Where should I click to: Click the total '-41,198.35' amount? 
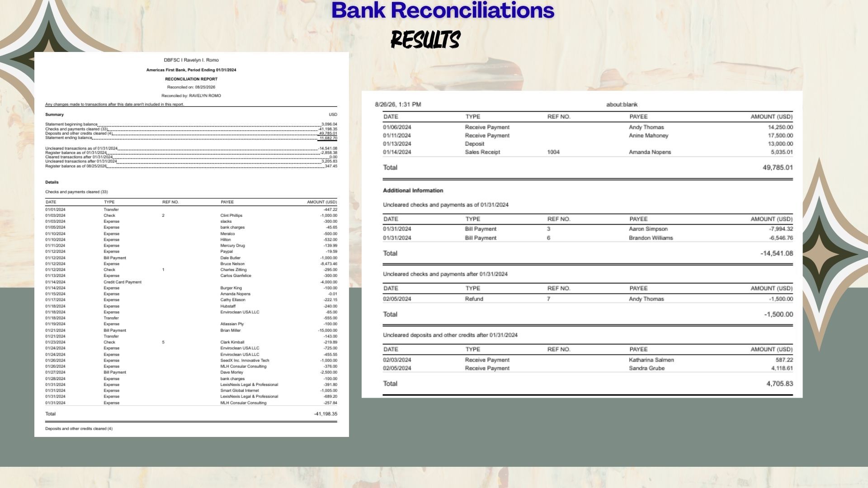tap(325, 414)
